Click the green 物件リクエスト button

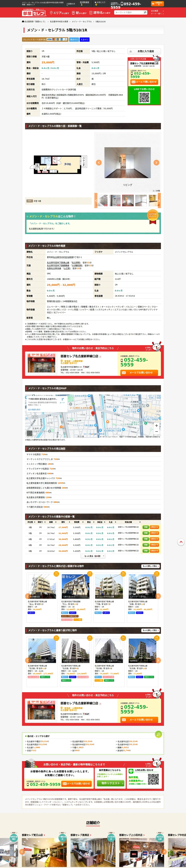coord(110,783)
